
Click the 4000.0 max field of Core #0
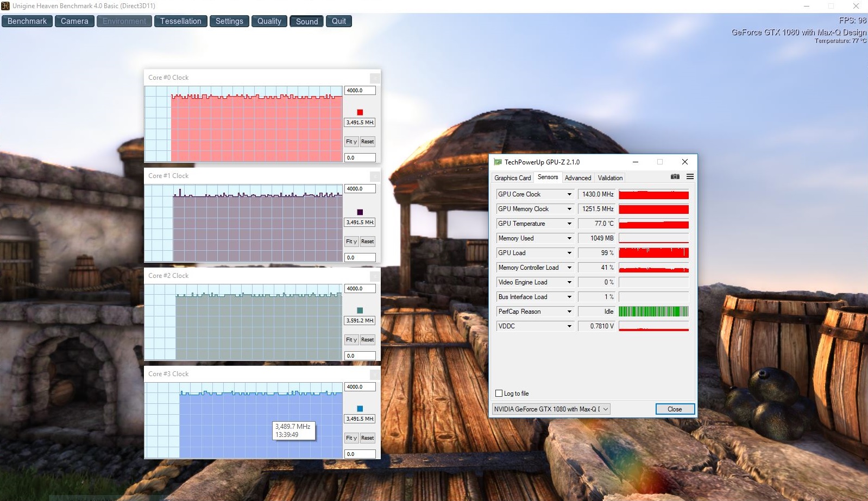click(360, 91)
